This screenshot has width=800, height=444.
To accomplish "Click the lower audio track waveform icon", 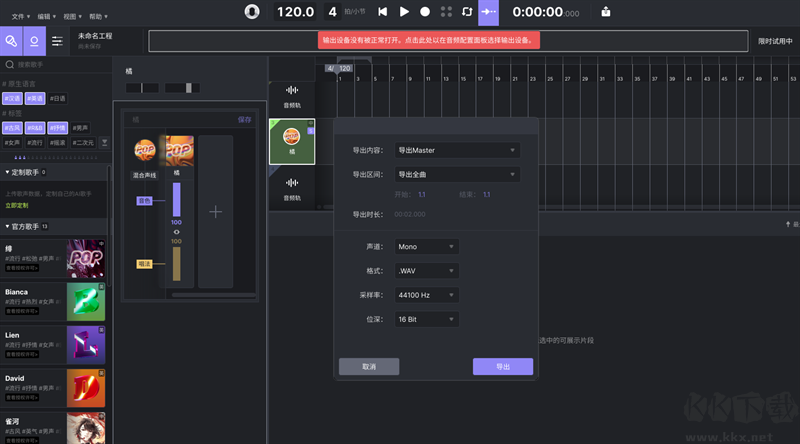I will (x=292, y=183).
